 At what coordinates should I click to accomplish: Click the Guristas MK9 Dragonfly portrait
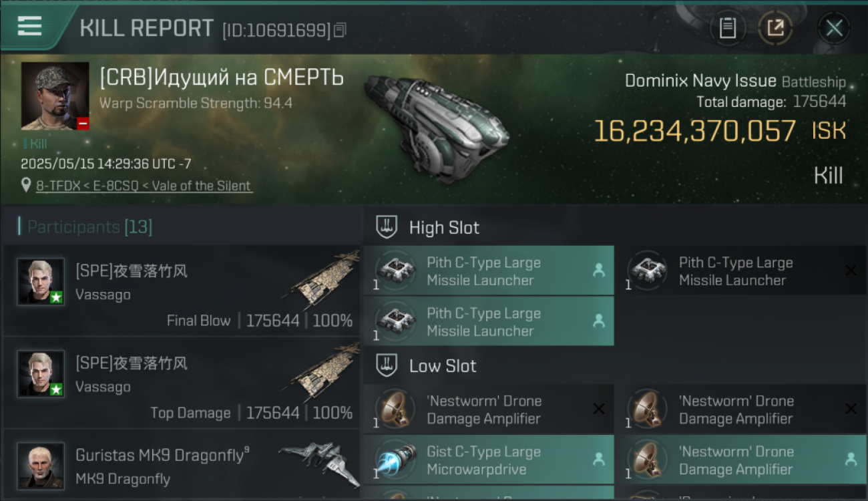coord(41,466)
